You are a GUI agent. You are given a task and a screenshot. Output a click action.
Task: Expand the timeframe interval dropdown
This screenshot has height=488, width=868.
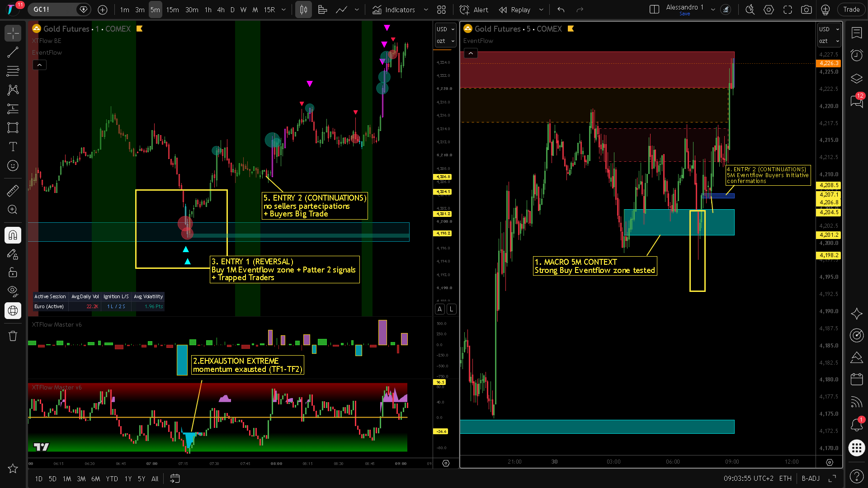click(283, 9)
